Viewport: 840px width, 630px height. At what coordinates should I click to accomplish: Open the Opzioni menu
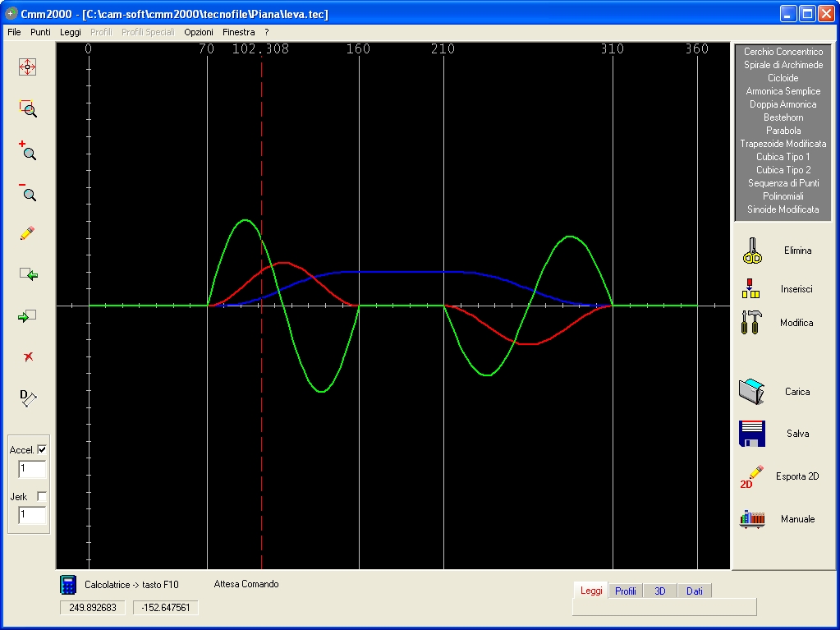199,32
